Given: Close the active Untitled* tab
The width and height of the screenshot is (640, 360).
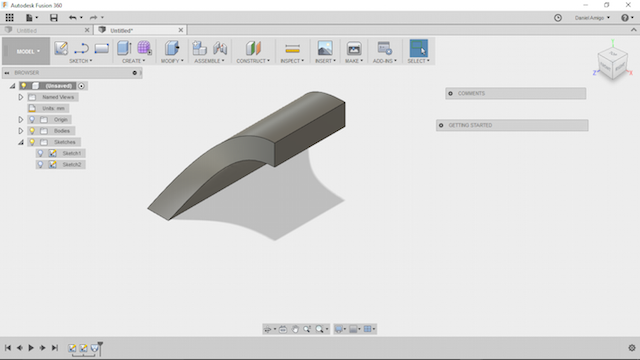Looking at the screenshot, I should (181, 30).
